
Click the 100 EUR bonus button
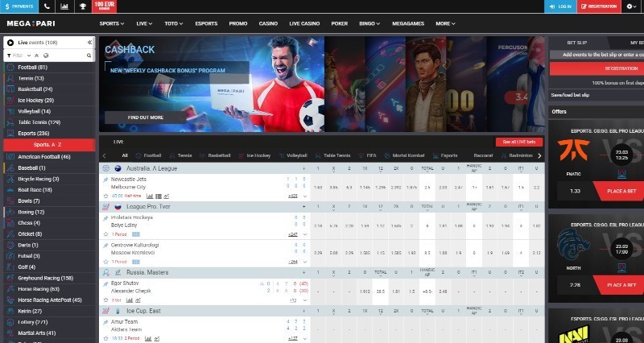(105, 6)
